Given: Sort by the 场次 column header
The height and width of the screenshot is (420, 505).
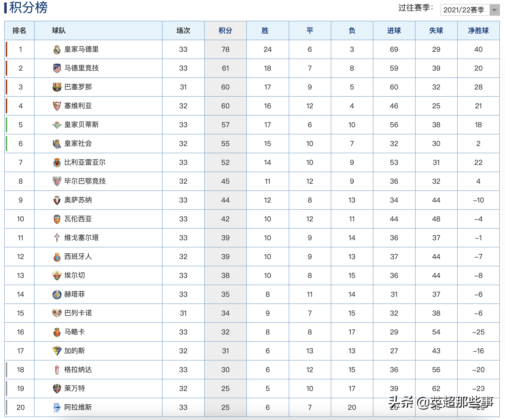Looking at the screenshot, I should coord(183,30).
